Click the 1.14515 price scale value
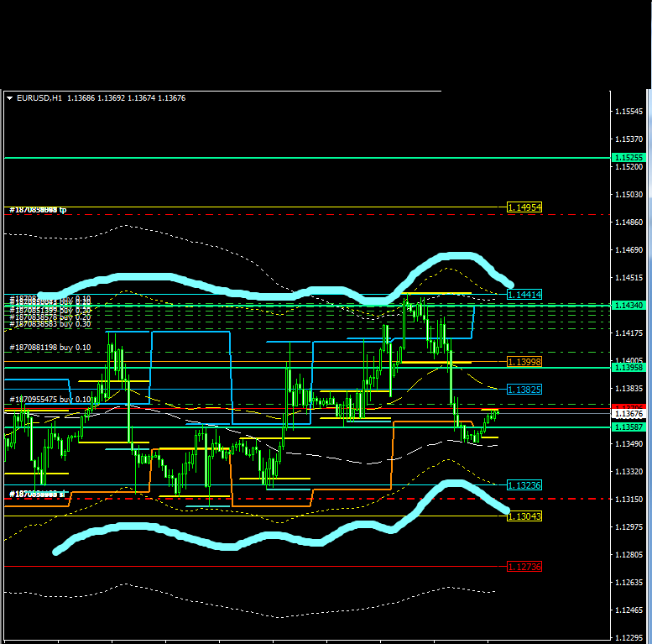 coord(629,277)
